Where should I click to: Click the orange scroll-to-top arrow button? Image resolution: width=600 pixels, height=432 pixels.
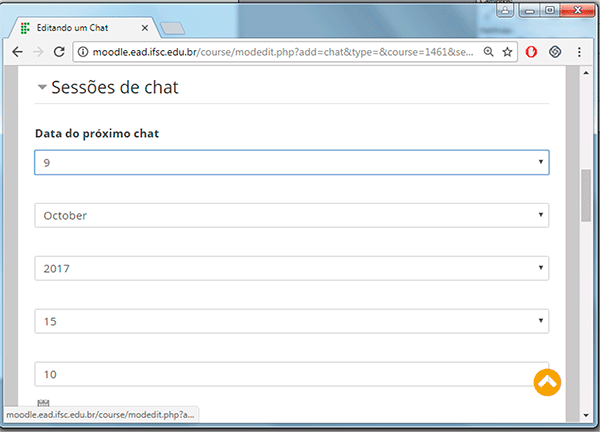coord(546,382)
